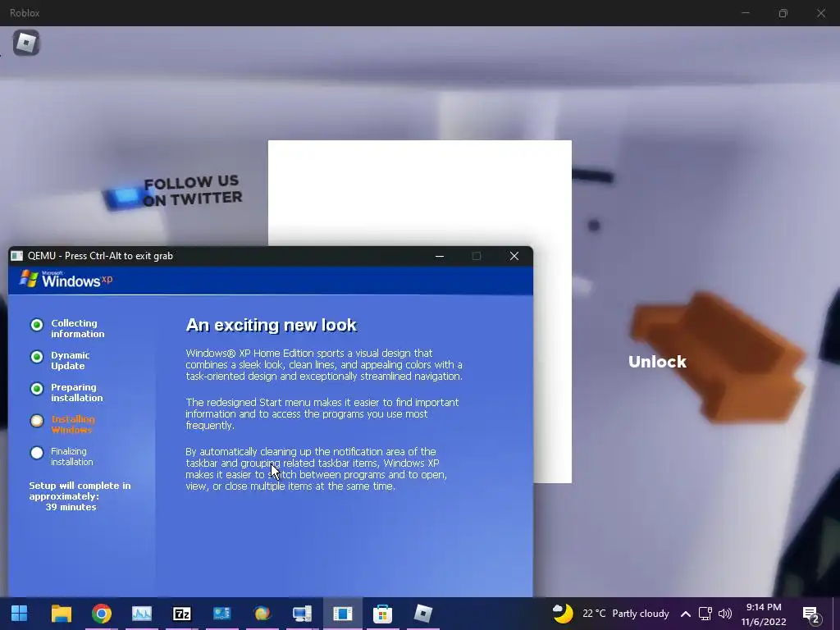Open the computer tower taskbar icon
The image size is (840, 630).
pos(302,614)
